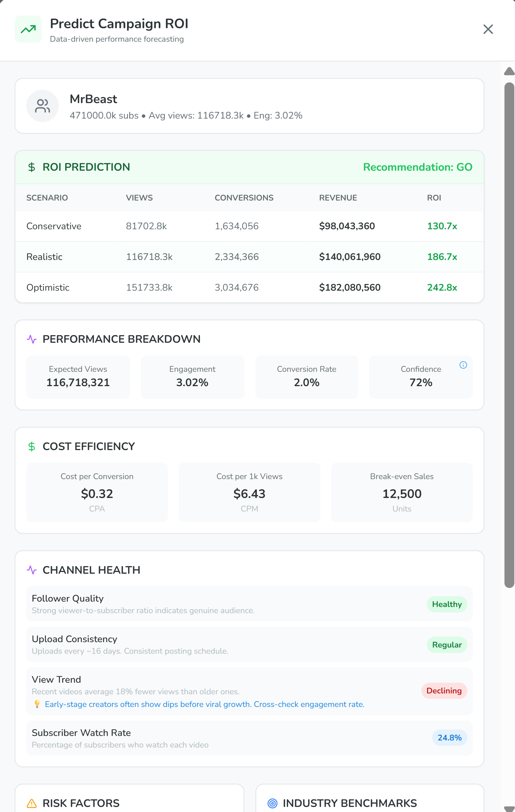Click the 1,634,056 conversions cell
Viewport: 515px width, 812px height.
coord(236,226)
